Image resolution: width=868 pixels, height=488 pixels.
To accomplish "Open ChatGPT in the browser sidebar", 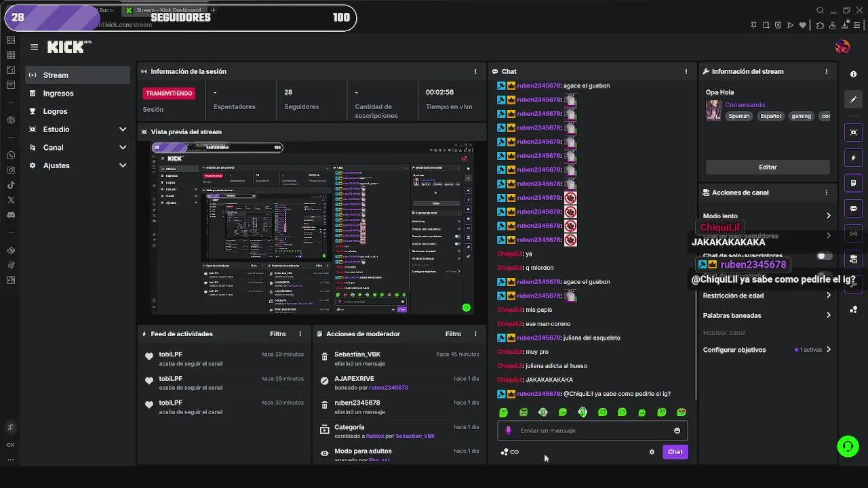I will pos(11,120).
